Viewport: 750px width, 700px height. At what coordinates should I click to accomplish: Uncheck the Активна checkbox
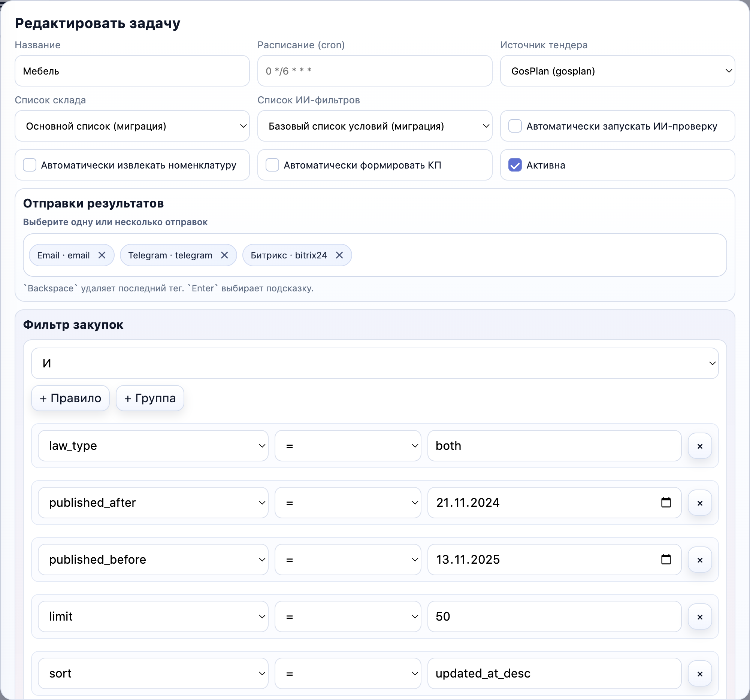click(x=515, y=165)
